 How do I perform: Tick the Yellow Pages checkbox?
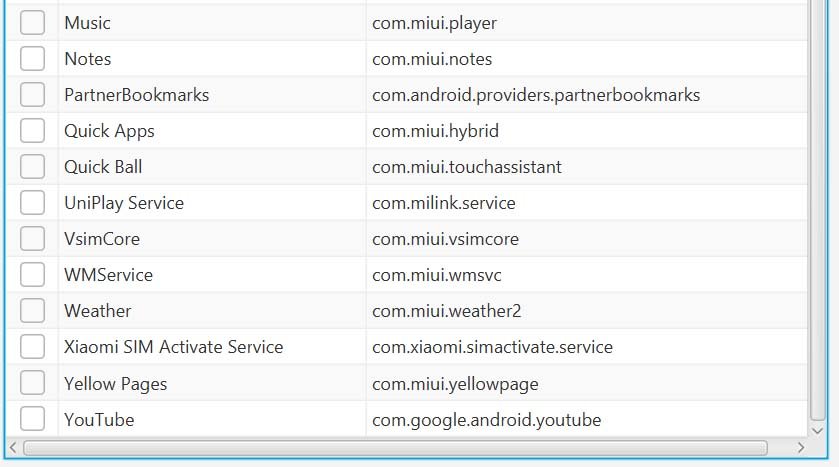32,383
